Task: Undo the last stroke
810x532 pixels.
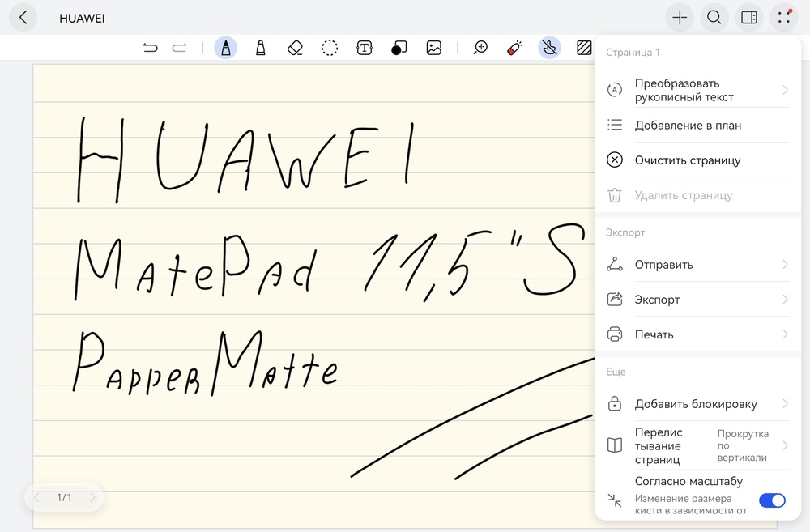Action: (151, 48)
